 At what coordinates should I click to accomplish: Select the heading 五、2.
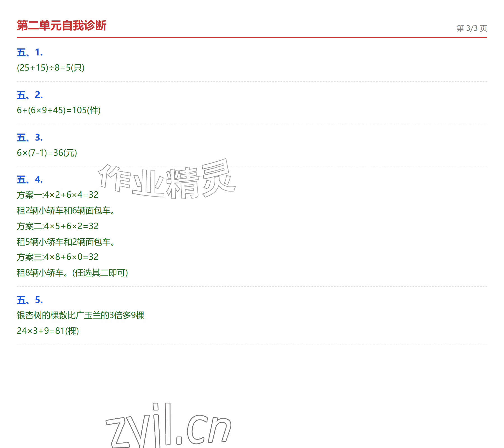point(30,95)
